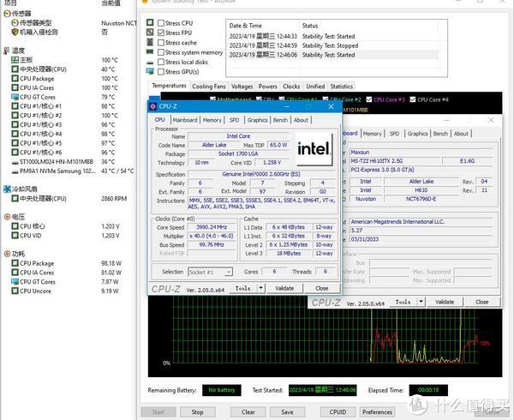
Task: Switch to Cooling Fans tab
Action: pyautogui.click(x=209, y=87)
